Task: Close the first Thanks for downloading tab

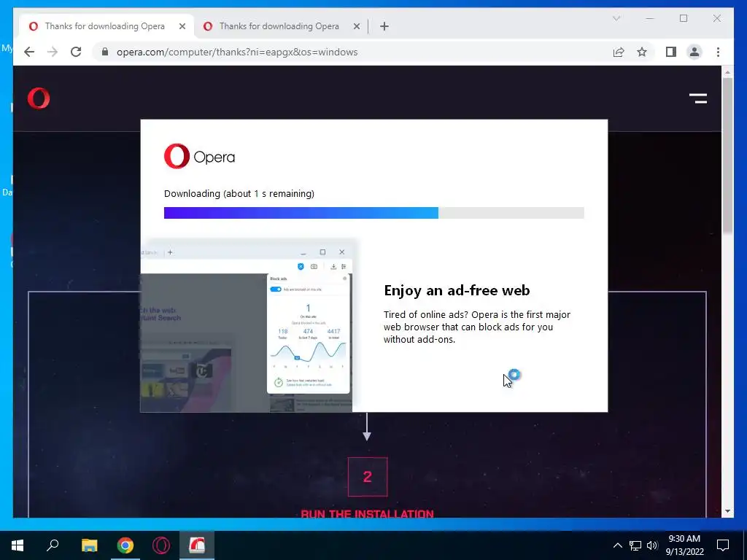Action: click(x=182, y=26)
